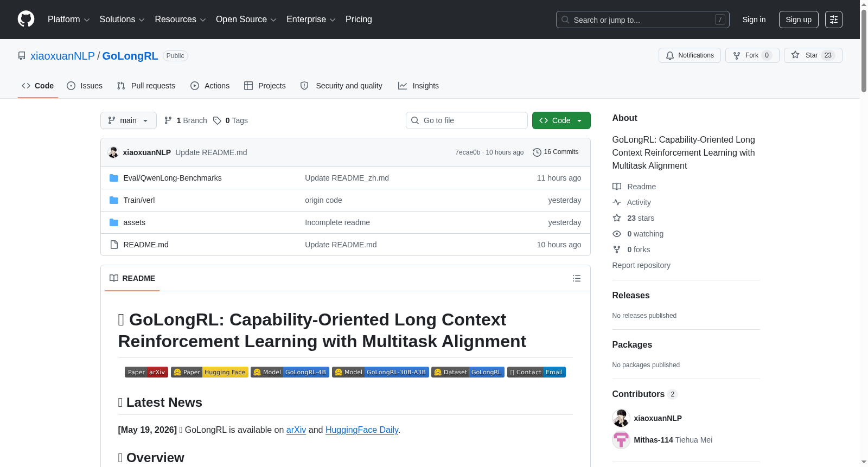
Task: Click the xiaoxuanNLP commit author avatar
Action: pyautogui.click(x=113, y=152)
